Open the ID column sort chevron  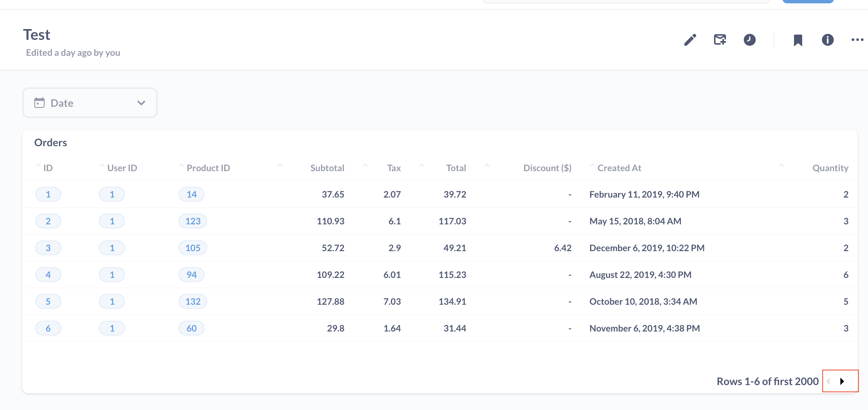coord(38,166)
